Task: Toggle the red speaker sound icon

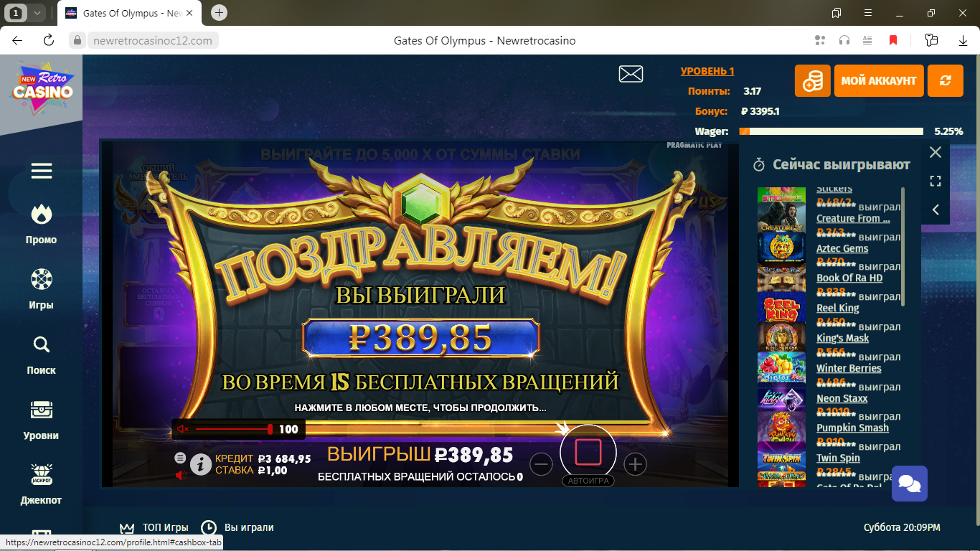Action: coord(181,474)
